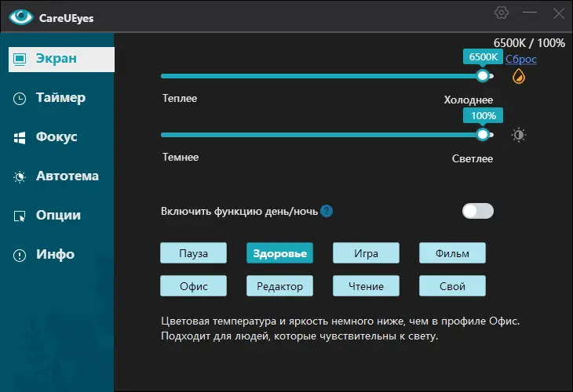
Task: Minimize the CareUEyes window
Action: [530, 13]
